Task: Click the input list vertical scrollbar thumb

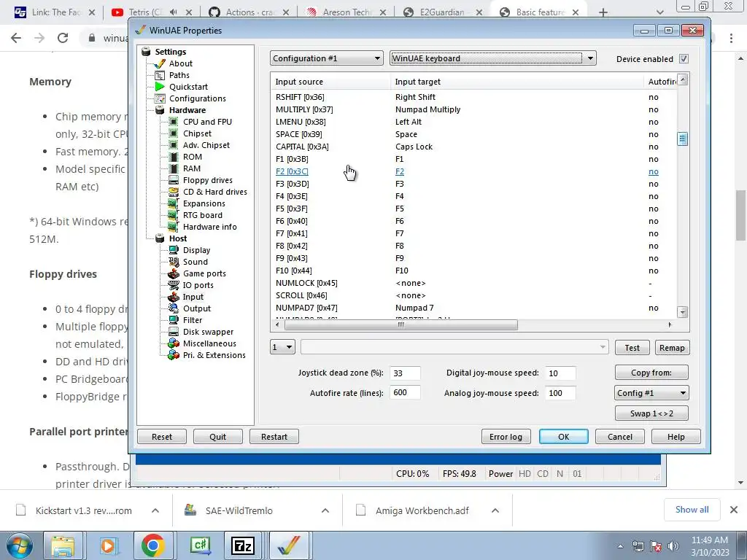Action: pyautogui.click(x=683, y=139)
